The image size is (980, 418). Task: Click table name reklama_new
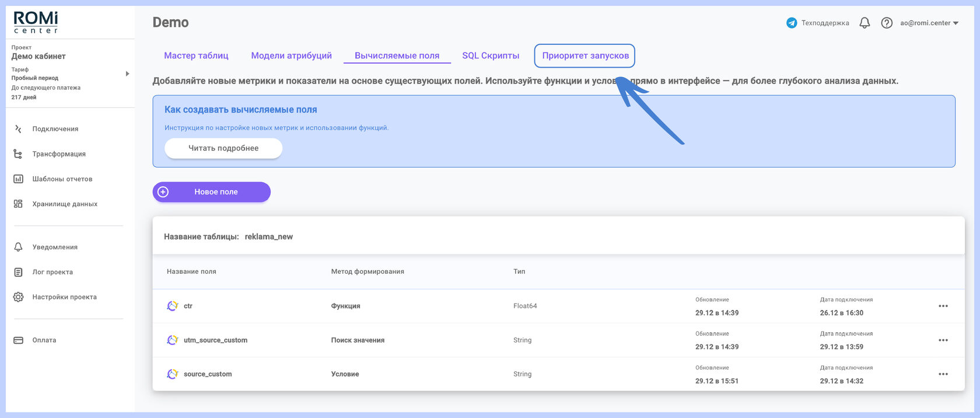269,237
